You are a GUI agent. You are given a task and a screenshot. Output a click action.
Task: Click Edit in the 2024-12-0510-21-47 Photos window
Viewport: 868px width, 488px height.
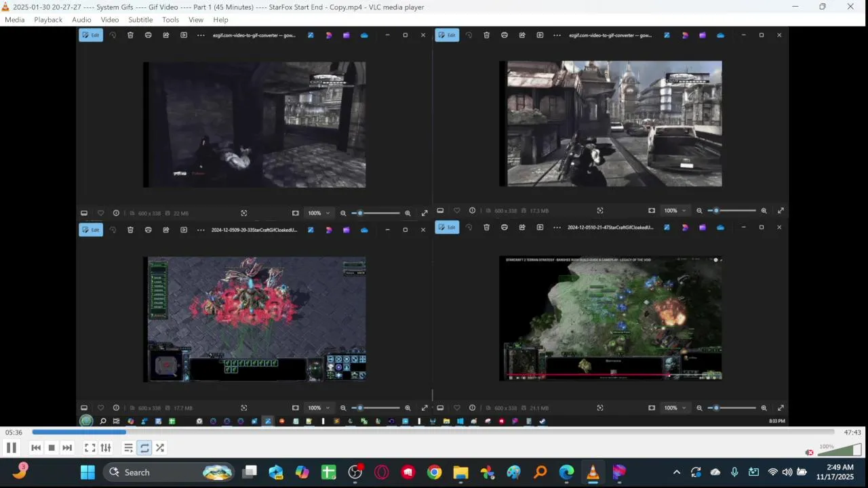point(447,227)
